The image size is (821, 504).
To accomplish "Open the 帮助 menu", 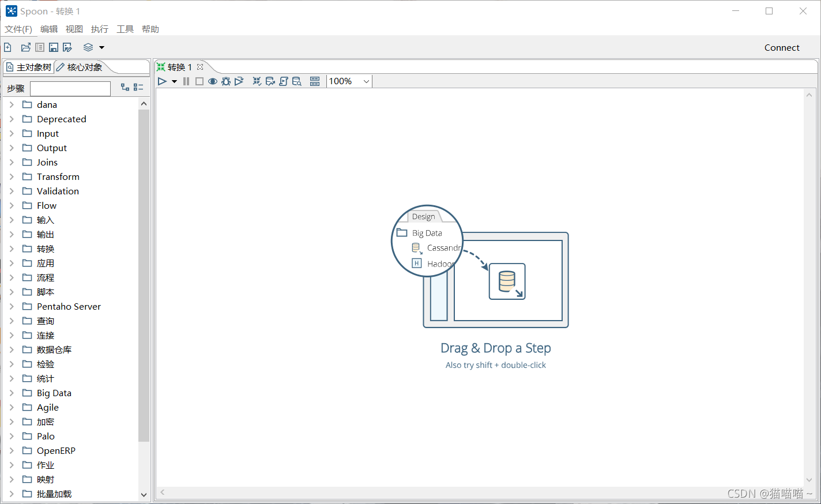I will [x=150, y=29].
